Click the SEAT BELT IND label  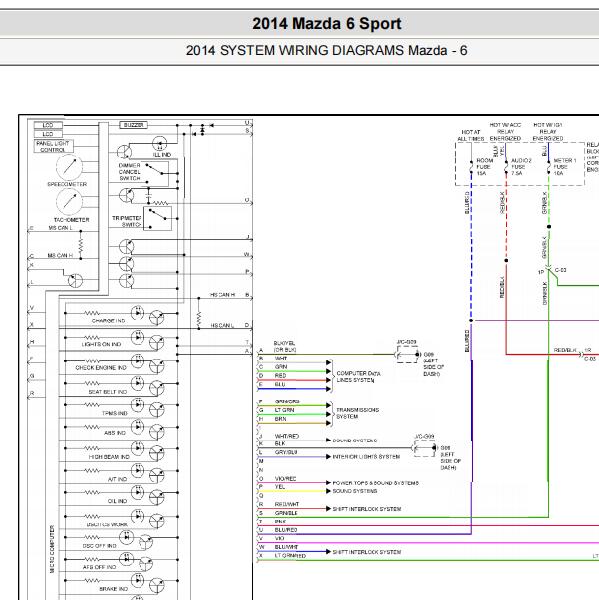click(x=108, y=392)
